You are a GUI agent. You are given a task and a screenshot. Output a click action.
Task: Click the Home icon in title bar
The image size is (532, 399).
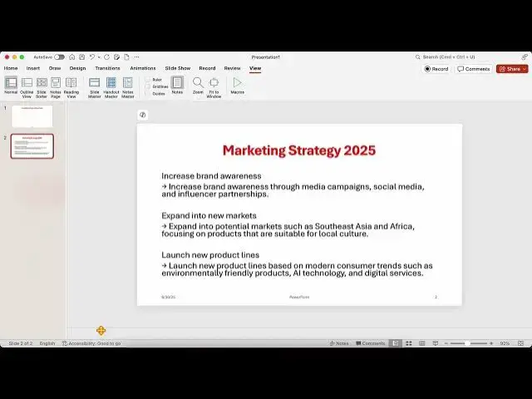72,57
